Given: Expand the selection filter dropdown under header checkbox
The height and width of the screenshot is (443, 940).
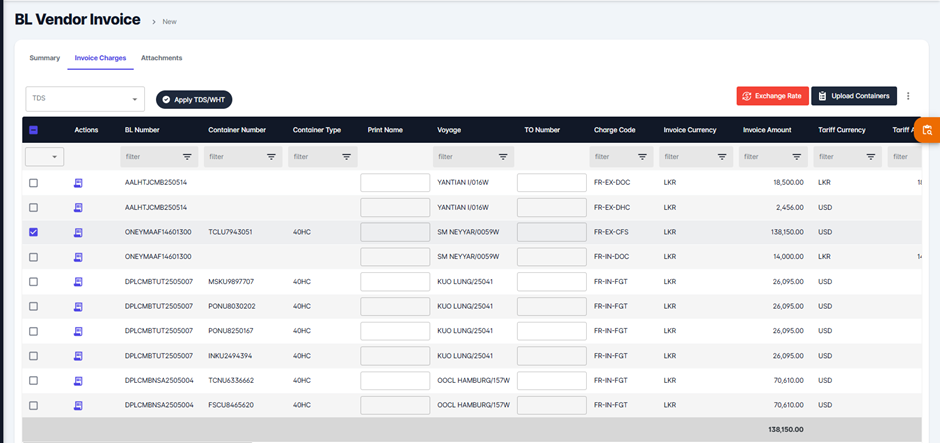Looking at the screenshot, I should (x=44, y=157).
